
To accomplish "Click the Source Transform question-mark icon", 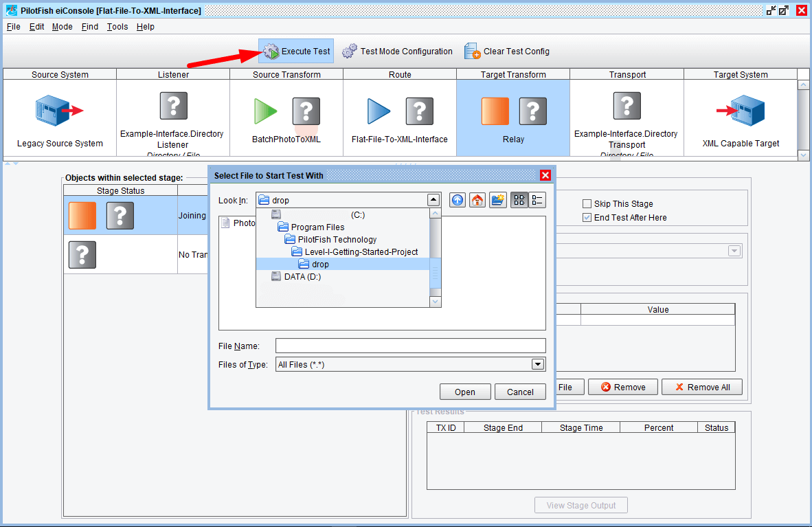I will pyautogui.click(x=306, y=111).
